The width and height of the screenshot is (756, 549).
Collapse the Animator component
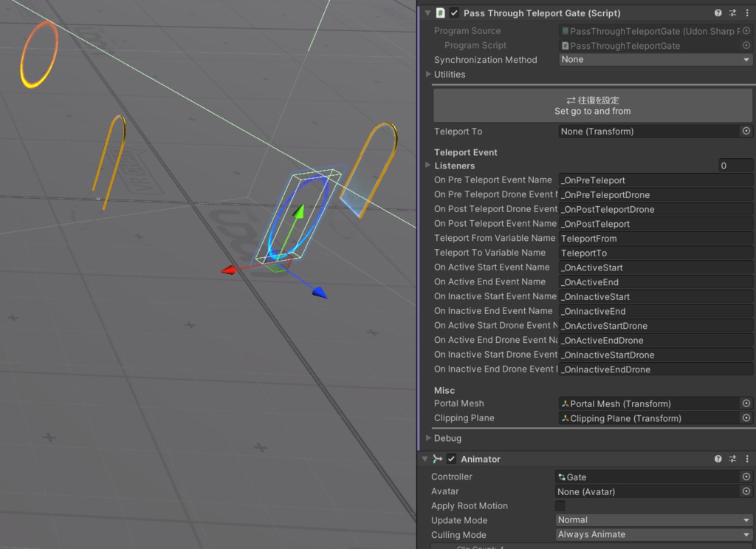click(x=425, y=459)
